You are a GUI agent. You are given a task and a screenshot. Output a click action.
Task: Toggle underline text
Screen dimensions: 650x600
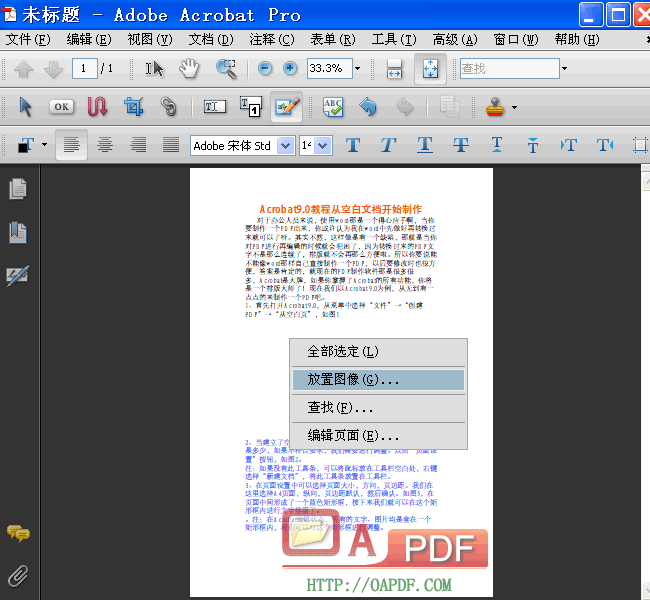[x=425, y=145]
